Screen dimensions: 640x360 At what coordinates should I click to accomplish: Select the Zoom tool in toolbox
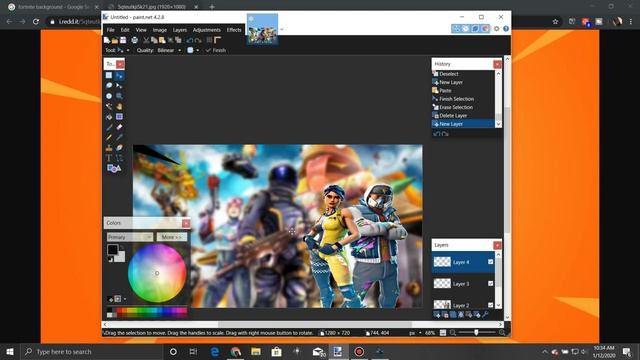[x=119, y=96]
